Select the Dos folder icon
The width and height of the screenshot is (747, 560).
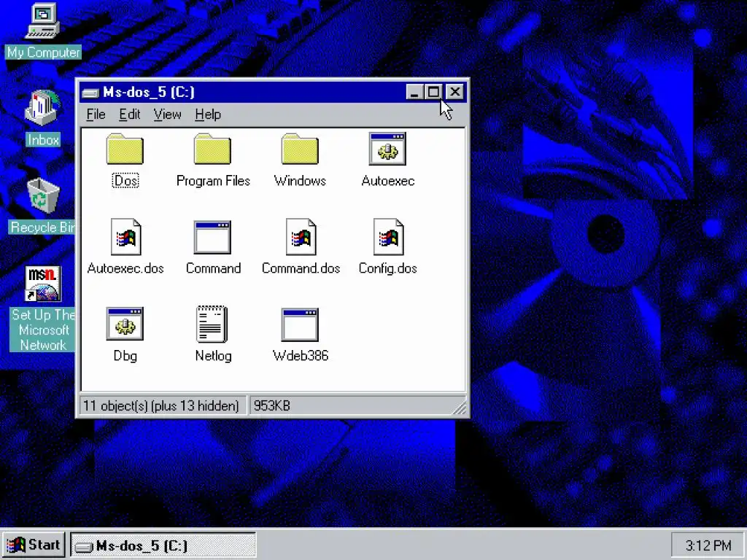point(125,149)
